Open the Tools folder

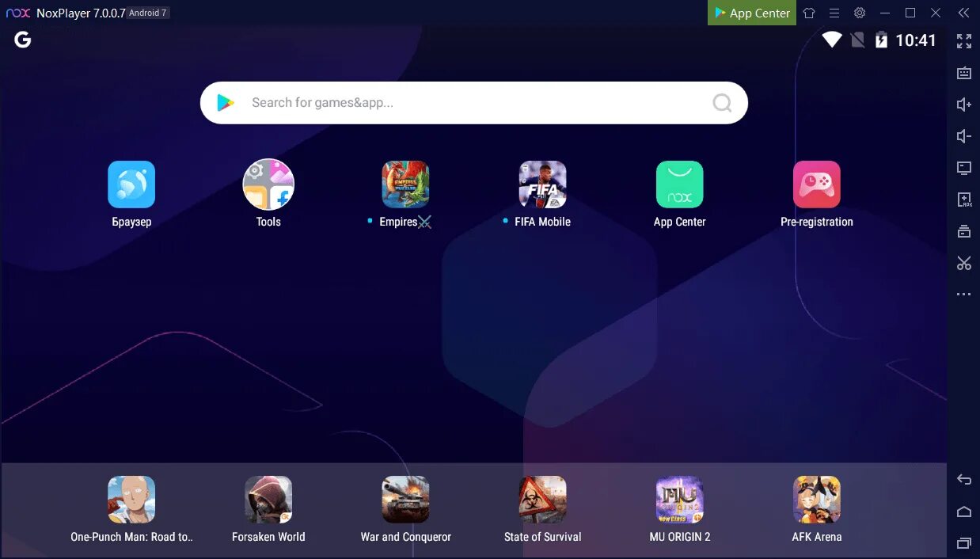(x=268, y=184)
